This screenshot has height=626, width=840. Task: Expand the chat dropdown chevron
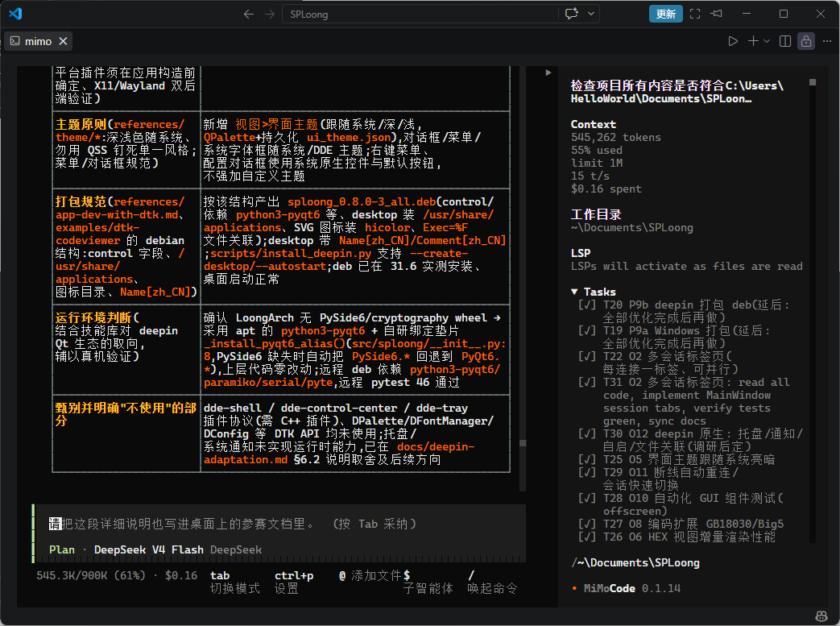coord(591,14)
